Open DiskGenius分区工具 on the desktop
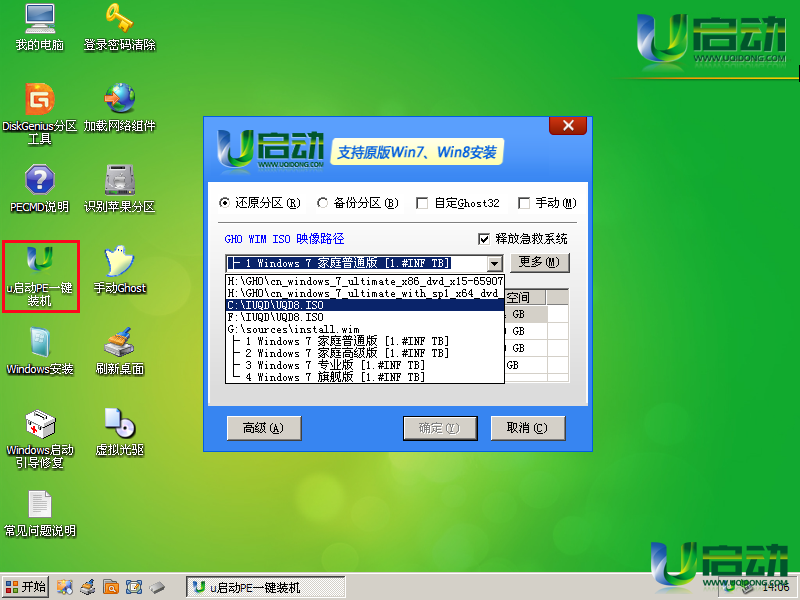The height and width of the screenshot is (600, 800). (x=40, y=114)
